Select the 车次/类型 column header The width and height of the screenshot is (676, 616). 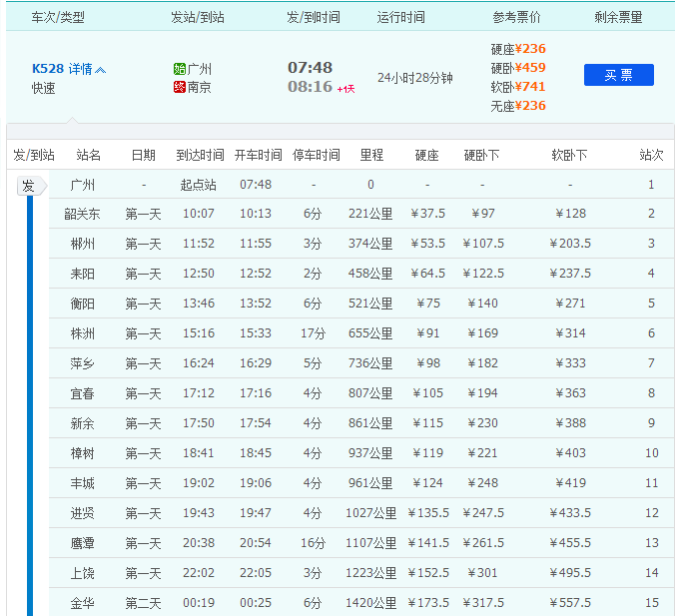pyautogui.click(x=58, y=17)
